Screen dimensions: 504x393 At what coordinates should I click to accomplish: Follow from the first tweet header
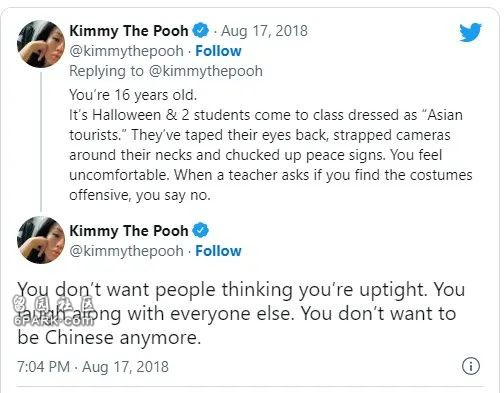(x=218, y=51)
